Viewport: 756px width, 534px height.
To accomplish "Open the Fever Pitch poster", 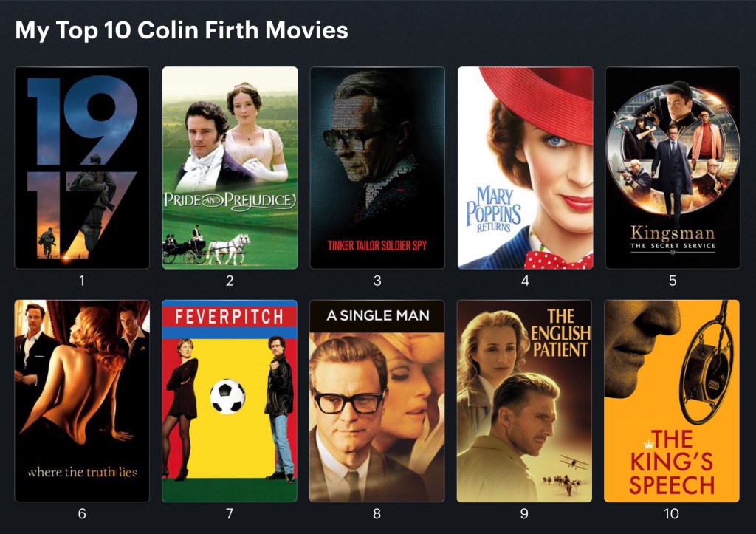I will point(230,401).
